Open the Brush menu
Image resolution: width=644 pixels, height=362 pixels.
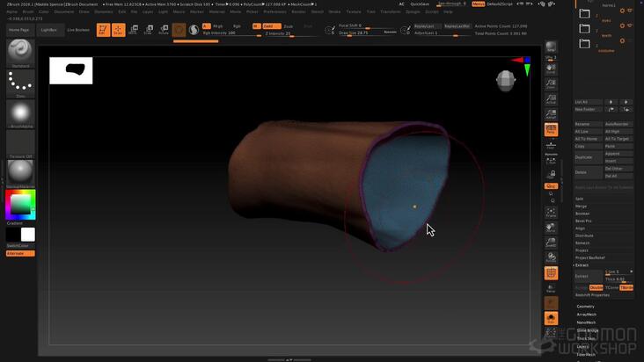28,12
